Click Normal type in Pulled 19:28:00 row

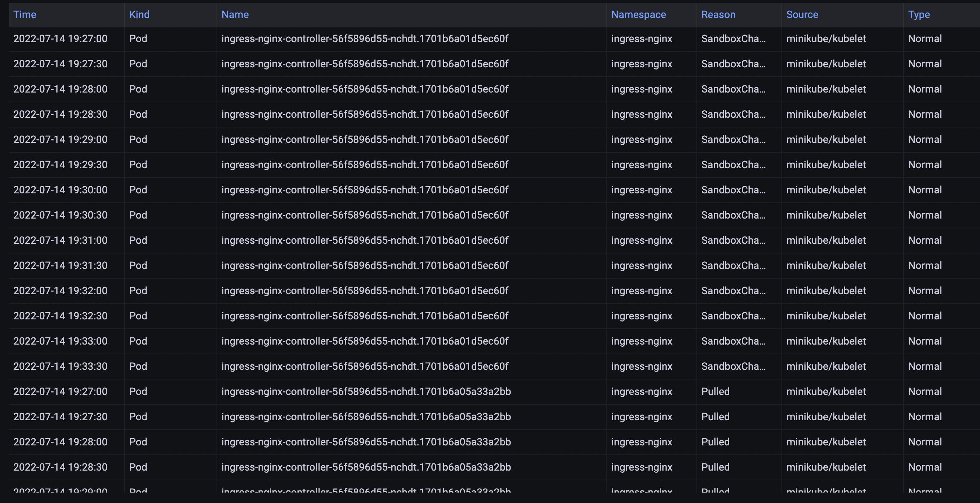(925, 442)
